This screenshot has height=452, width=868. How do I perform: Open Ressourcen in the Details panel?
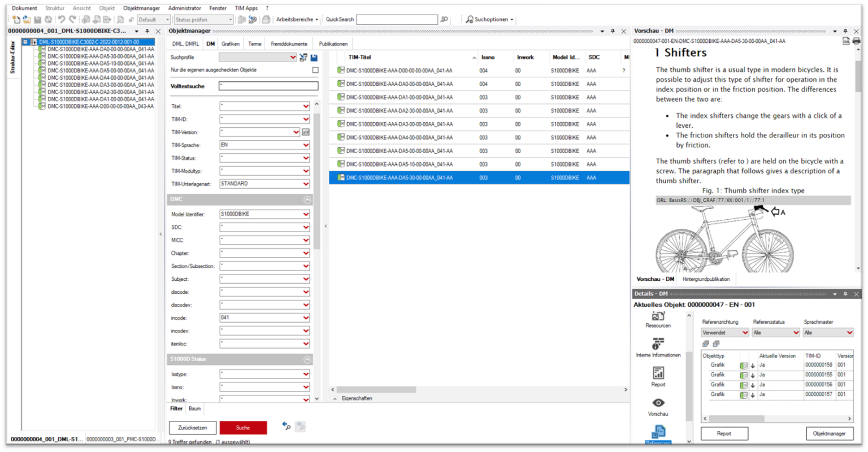(658, 317)
